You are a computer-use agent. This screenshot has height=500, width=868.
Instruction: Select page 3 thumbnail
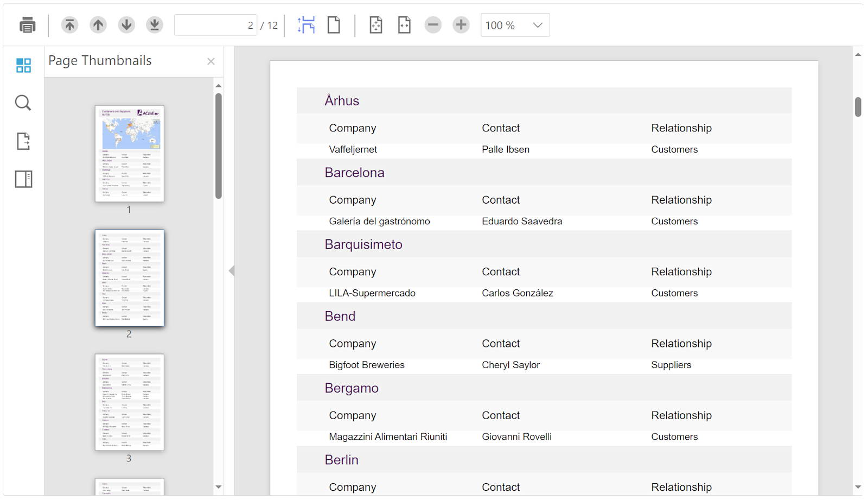[130, 402]
